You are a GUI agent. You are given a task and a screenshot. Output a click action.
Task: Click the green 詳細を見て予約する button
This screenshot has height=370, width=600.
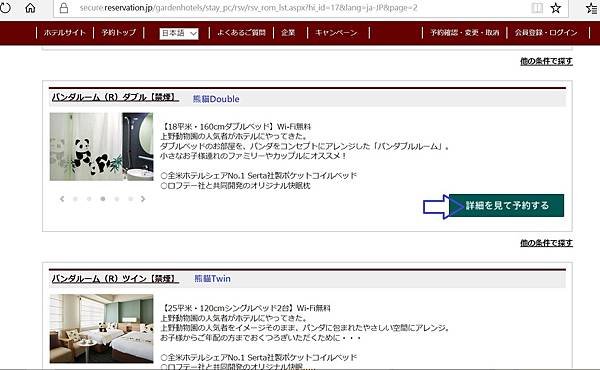coord(506,205)
